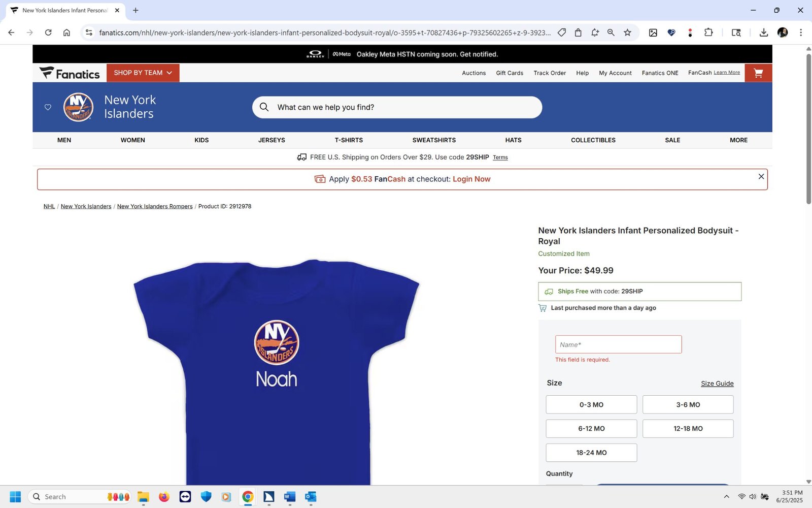
Task: Click the Name personalization field
Action: tap(618, 344)
